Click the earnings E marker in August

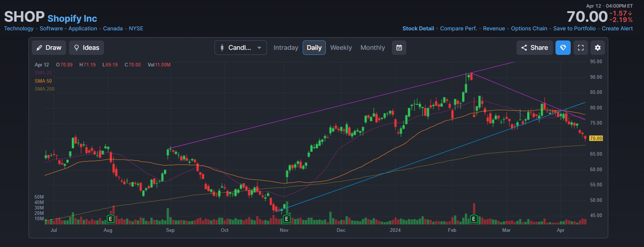pyautogui.click(x=111, y=219)
